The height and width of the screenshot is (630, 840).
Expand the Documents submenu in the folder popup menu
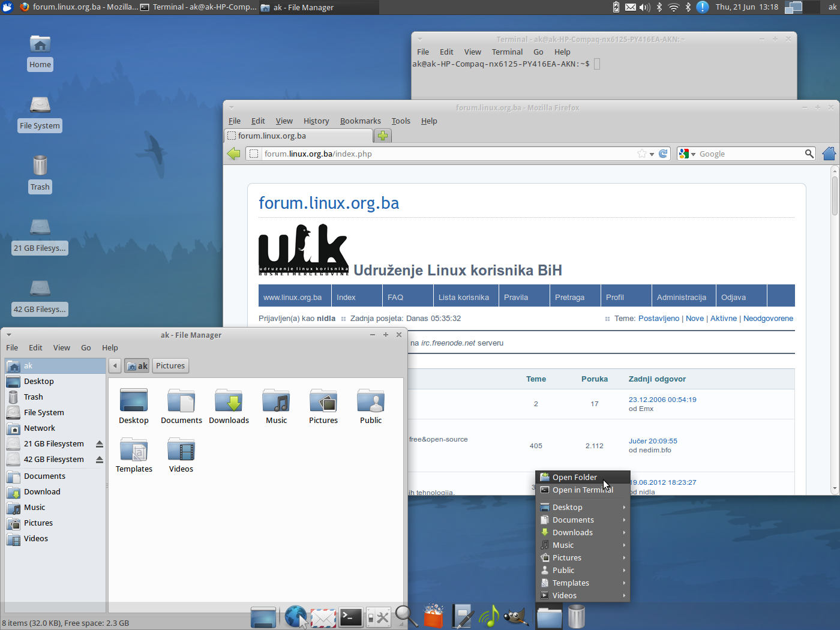(x=583, y=520)
